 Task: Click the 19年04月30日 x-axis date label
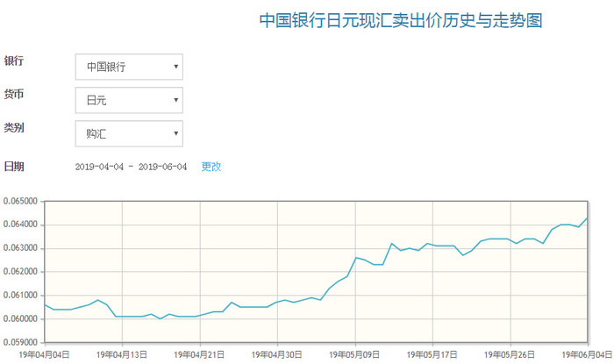(278, 355)
